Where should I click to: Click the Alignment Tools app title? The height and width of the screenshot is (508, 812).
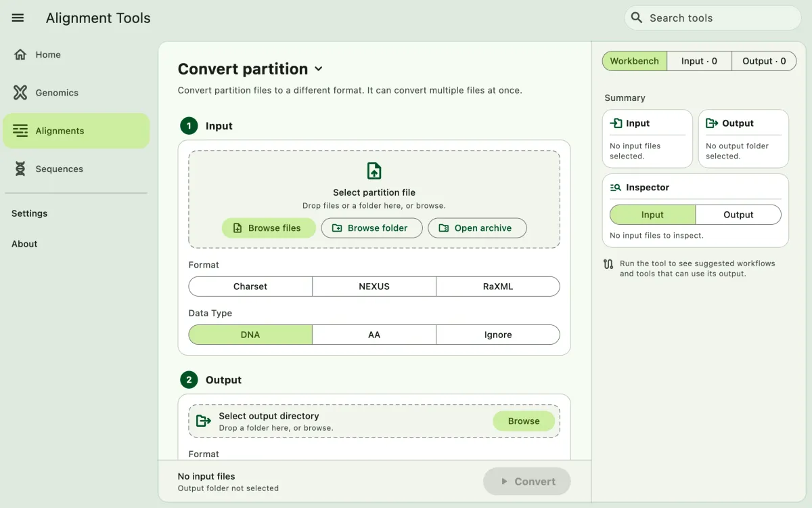pos(98,18)
